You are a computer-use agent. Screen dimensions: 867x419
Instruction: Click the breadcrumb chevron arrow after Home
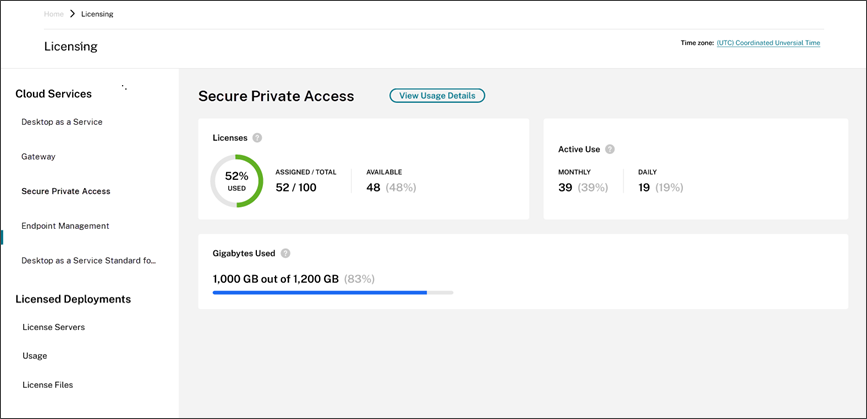click(72, 14)
